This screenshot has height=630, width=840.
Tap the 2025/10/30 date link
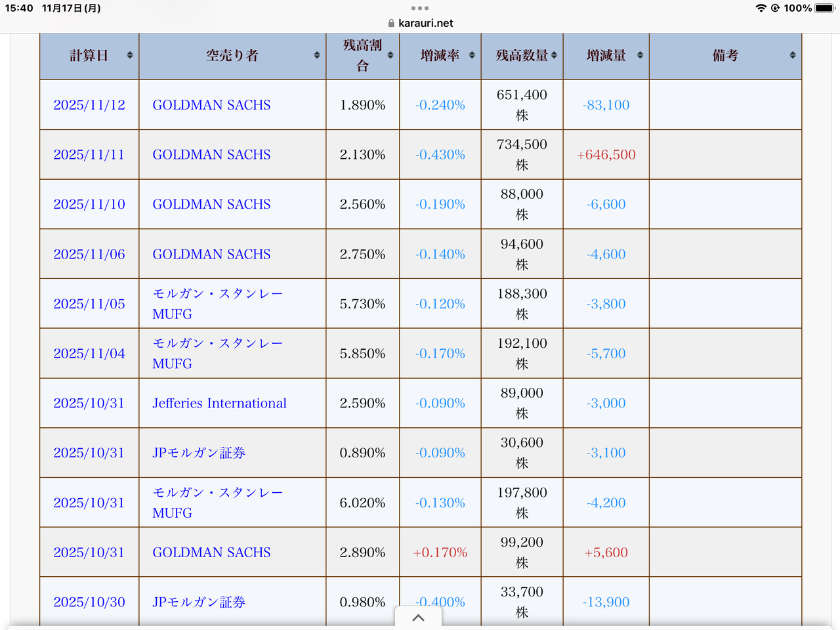tap(89, 602)
